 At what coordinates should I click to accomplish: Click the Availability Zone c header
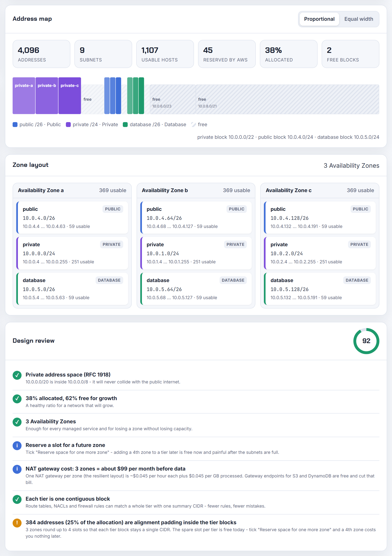[x=320, y=190]
